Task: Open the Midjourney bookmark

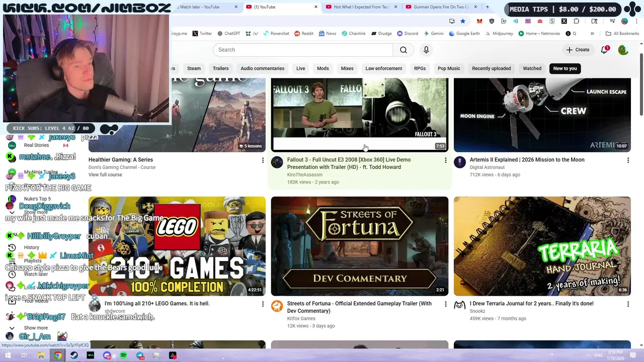Action: pos(499,34)
